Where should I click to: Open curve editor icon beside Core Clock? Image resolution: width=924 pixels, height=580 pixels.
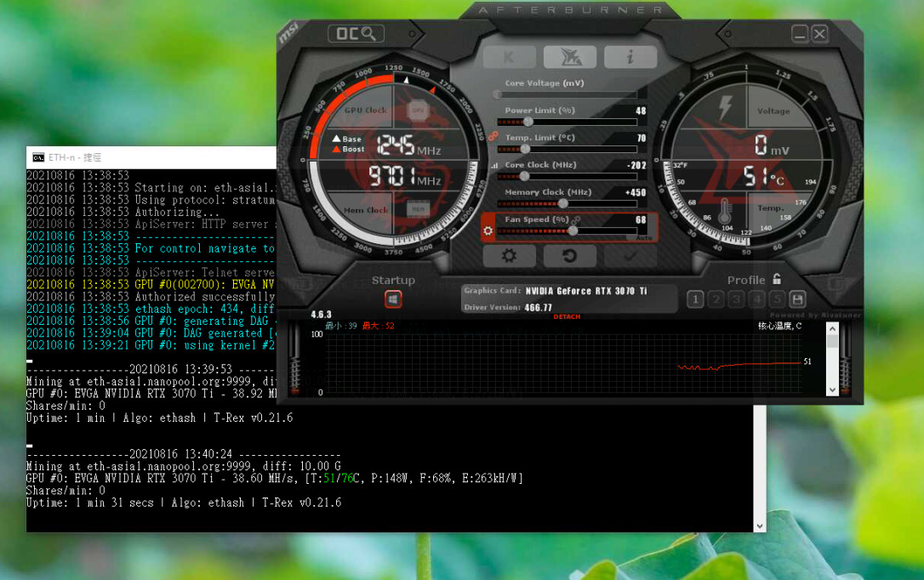click(493, 166)
